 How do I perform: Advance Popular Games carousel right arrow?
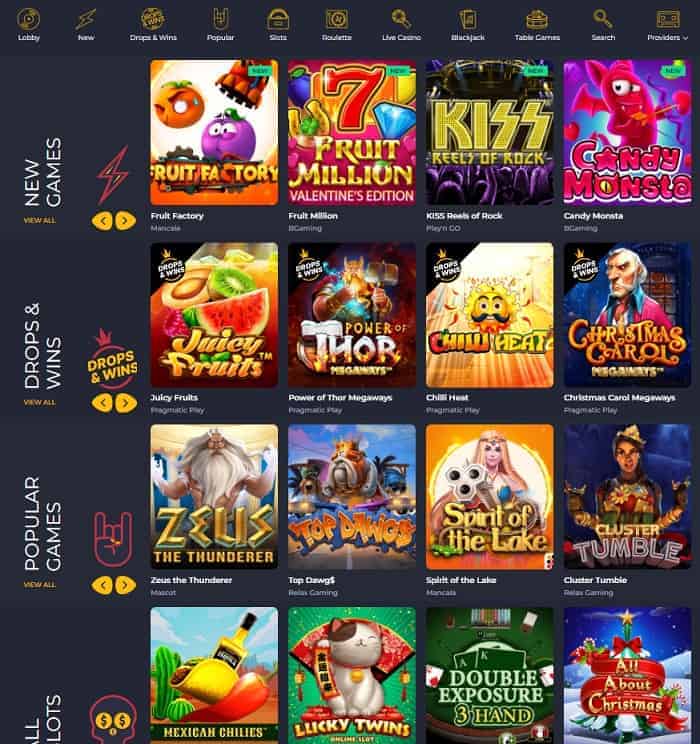125,585
